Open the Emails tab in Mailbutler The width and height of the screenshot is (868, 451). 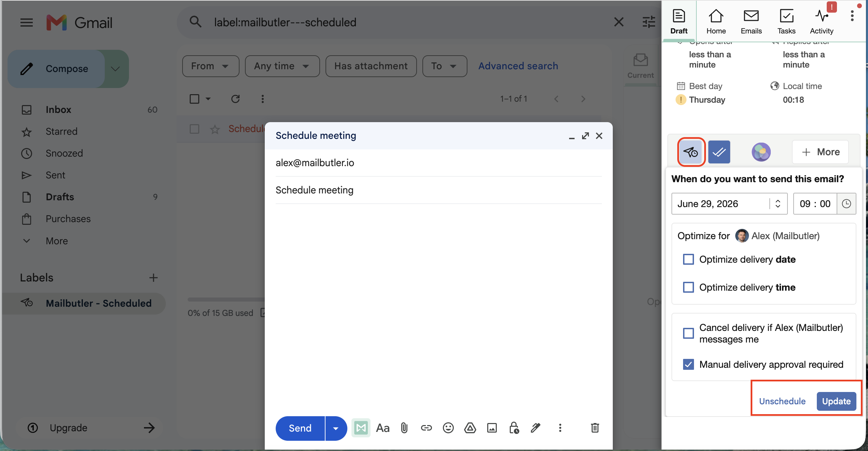(751, 21)
